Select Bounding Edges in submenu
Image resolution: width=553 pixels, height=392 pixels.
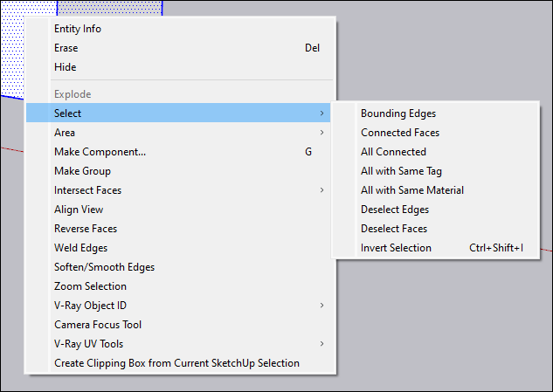coord(398,113)
